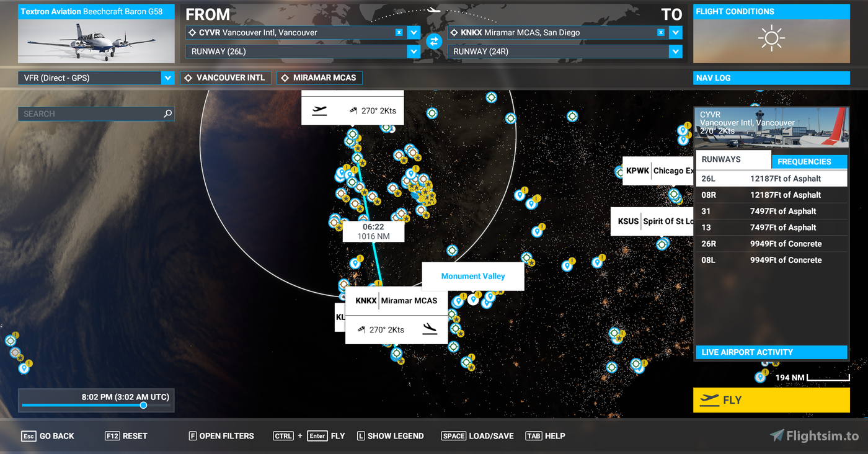Expand the arrival Runway (24R) dropdown
This screenshot has height=454, width=868.
point(675,51)
